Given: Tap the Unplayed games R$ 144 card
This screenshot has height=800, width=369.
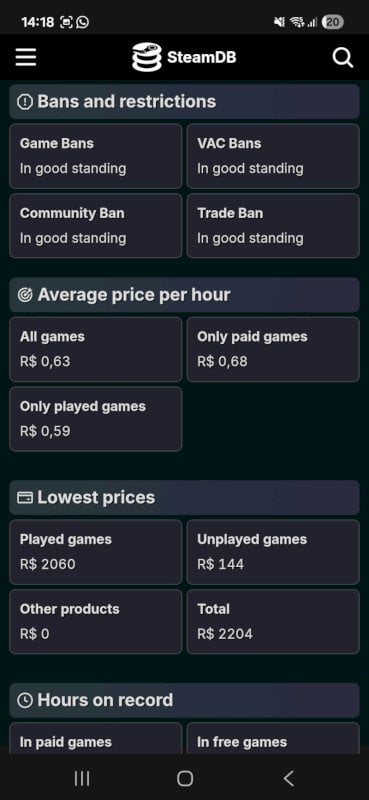Looking at the screenshot, I should (x=273, y=552).
